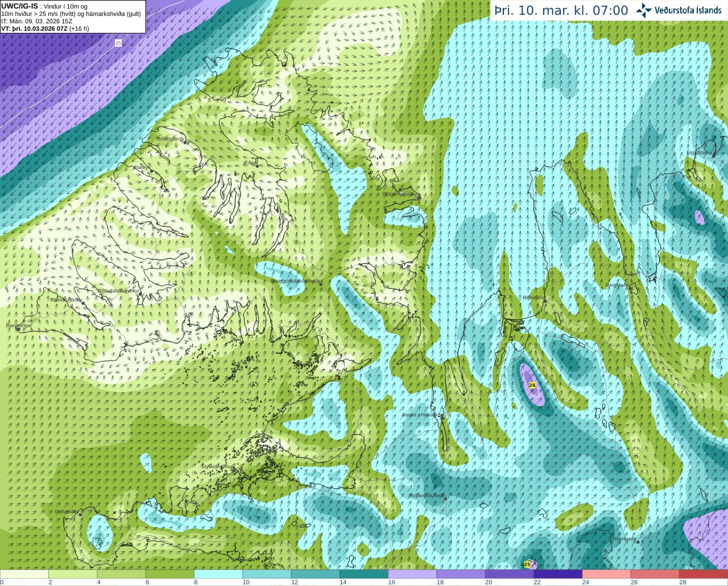The image size is (728, 586).
Task: Click the Siglufjörður station label
Action: click(x=699, y=152)
